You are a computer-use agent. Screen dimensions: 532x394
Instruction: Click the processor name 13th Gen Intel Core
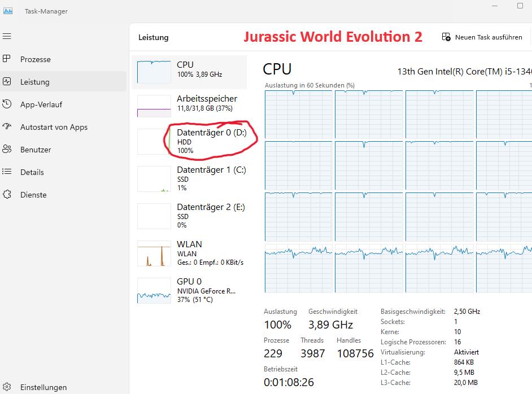[x=464, y=72]
